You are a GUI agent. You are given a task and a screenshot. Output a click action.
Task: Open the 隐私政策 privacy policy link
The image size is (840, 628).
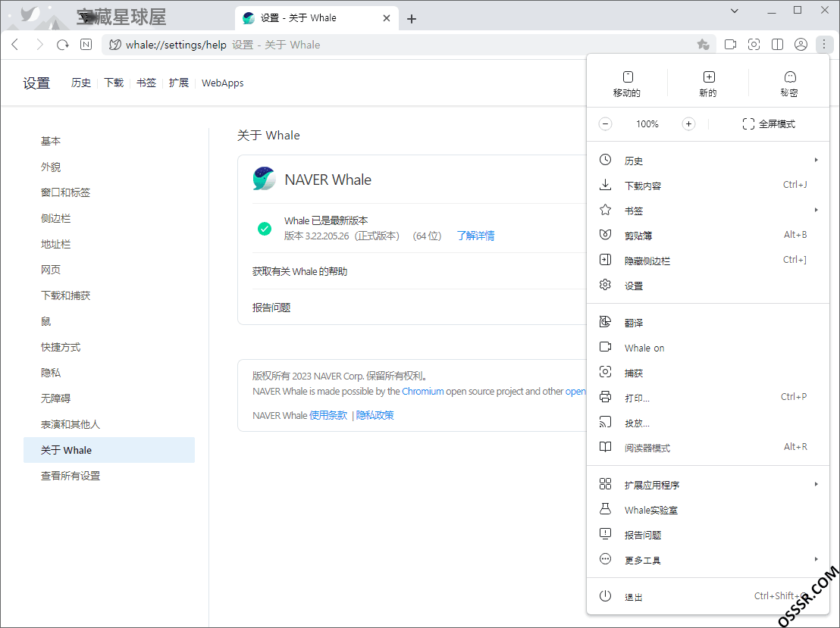tap(375, 415)
